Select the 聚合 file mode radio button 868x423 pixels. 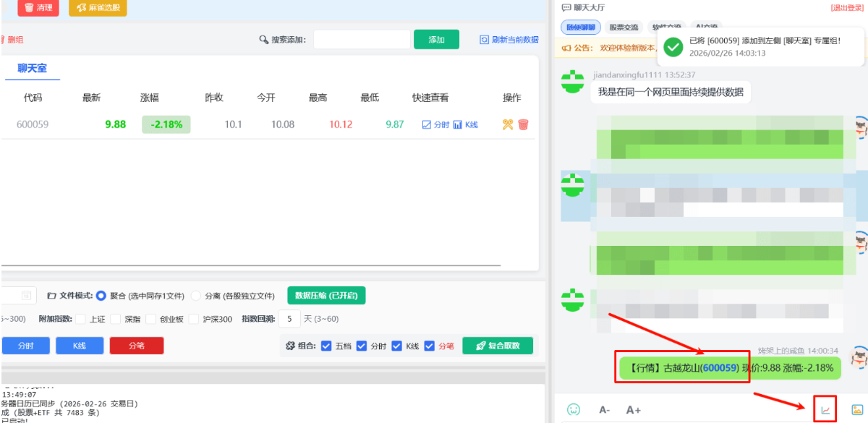(x=101, y=296)
